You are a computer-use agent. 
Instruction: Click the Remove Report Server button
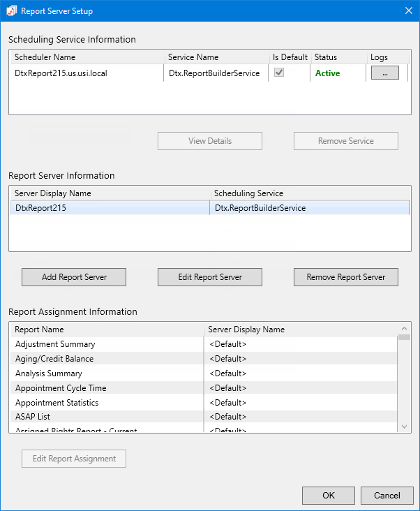click(x=345, y=277)
